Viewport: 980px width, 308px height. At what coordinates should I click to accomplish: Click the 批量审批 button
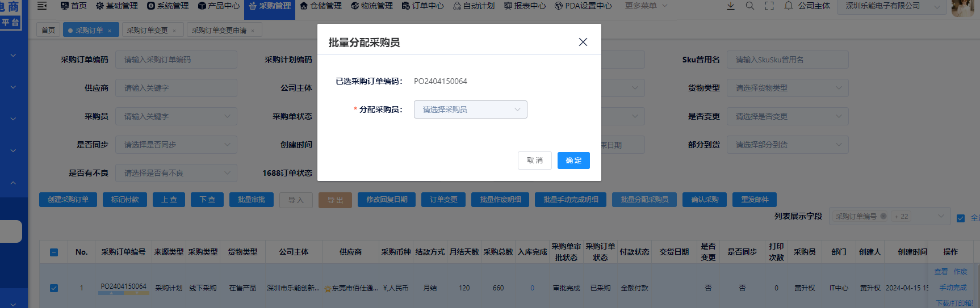tap(252, 200)
